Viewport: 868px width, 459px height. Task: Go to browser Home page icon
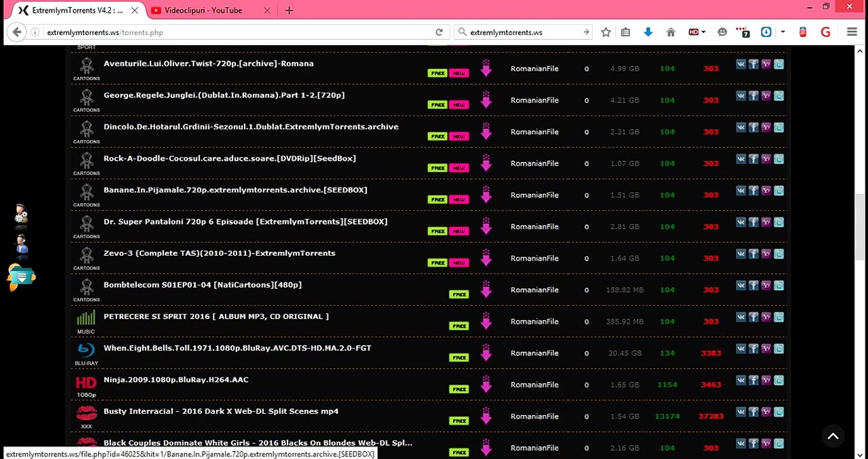(670, 32)
